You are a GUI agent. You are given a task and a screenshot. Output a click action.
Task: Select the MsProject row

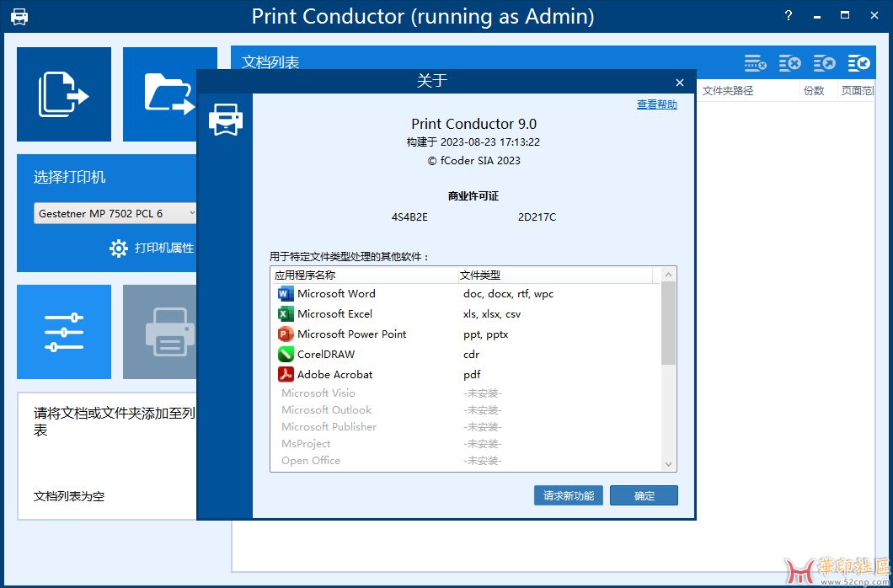(x=466, y=443)
